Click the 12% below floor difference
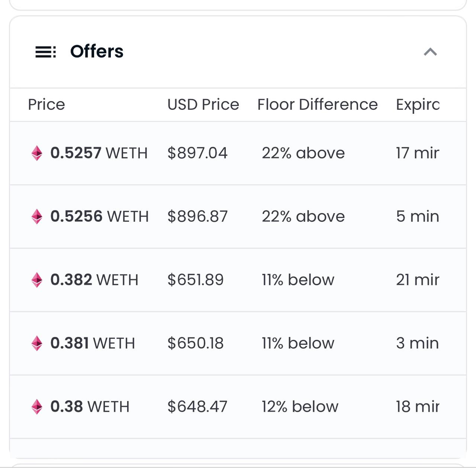 300,407
